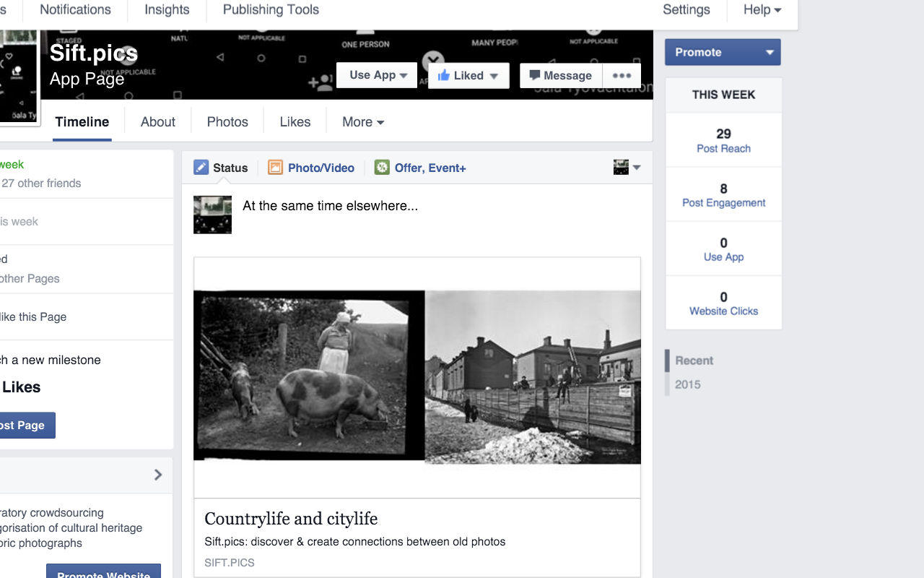Open the Notifications tab
Image resolution: width=924 pixels, height=578 pixels.
point(75,10)
